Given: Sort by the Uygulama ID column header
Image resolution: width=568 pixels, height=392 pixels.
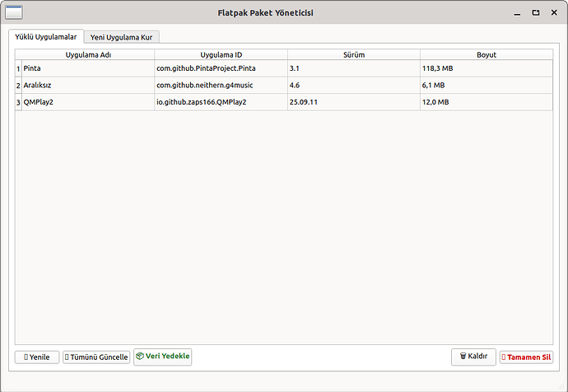Looking at the screenshot, I should click(x=221, y=55).
